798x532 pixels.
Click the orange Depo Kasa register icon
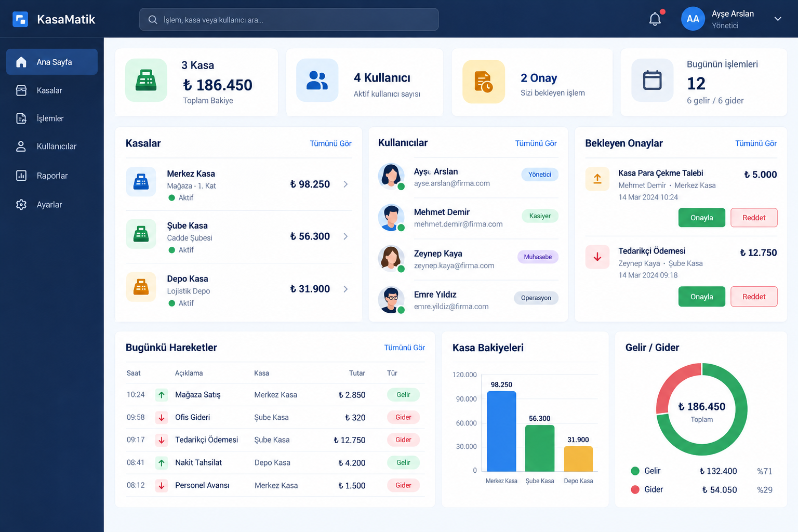(x=141, y=287)
